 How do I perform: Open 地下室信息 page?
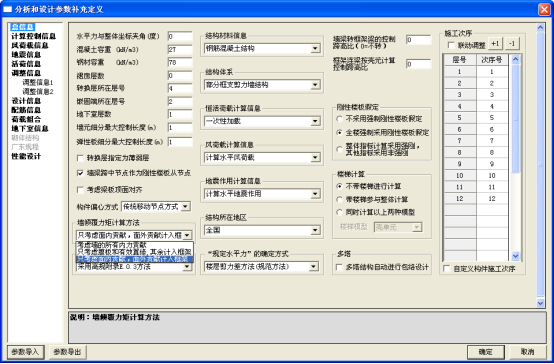pos(30,128)
